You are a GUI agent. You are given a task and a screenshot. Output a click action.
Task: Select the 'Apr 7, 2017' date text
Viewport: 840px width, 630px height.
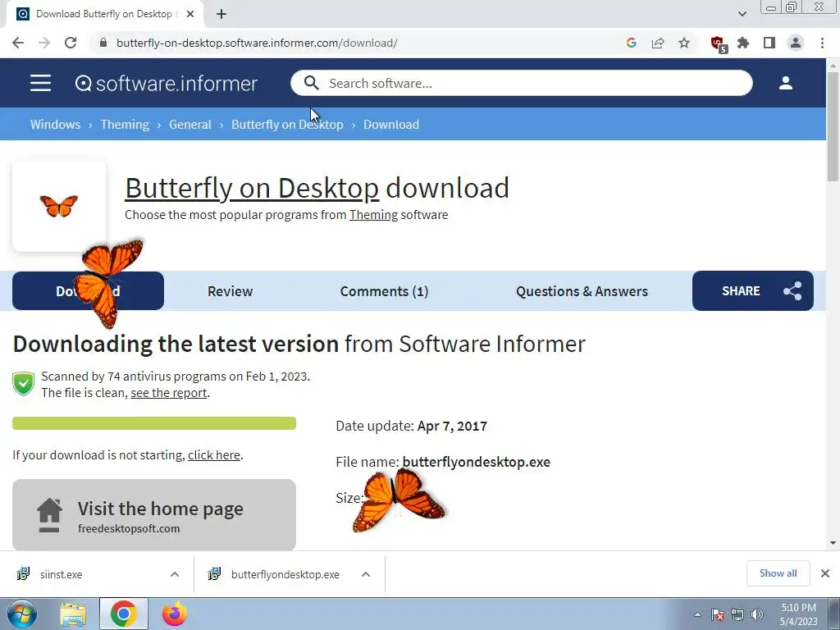point(452,426)
